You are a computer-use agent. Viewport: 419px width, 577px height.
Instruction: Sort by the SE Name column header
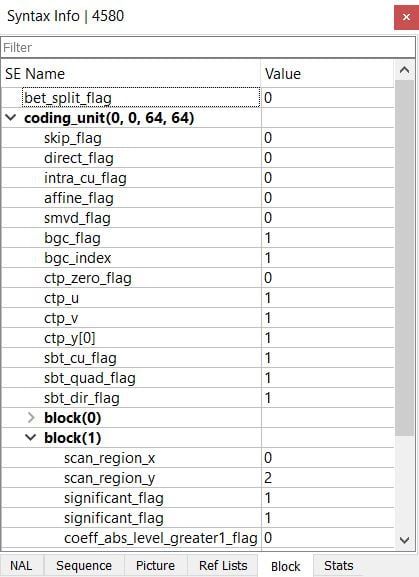(x=131, y=74)
